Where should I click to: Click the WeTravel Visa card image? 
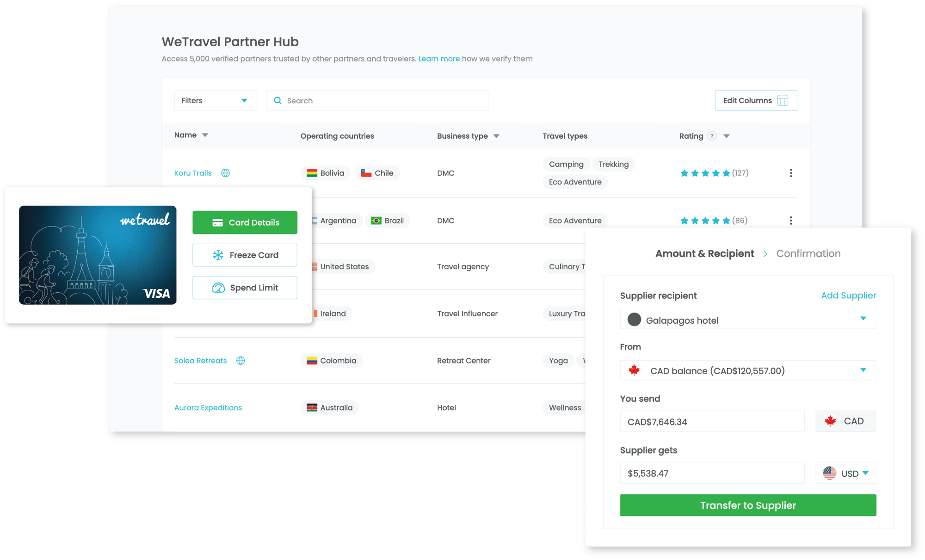98,255
